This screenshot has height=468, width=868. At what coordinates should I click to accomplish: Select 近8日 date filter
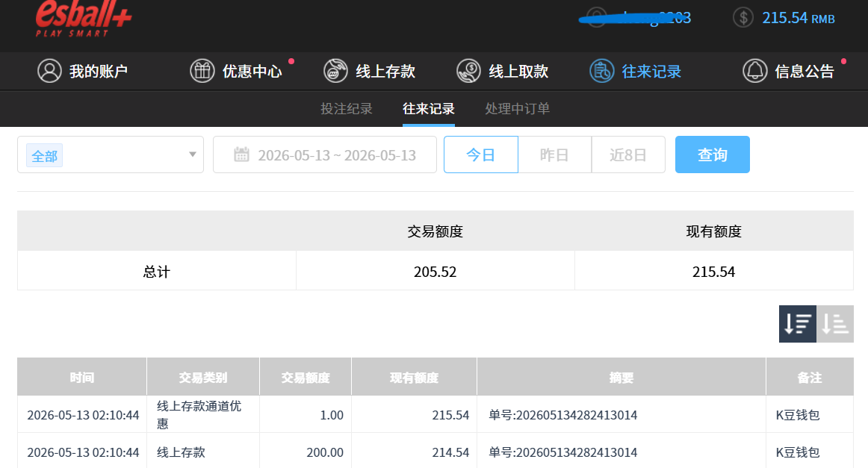click(628, 155)
